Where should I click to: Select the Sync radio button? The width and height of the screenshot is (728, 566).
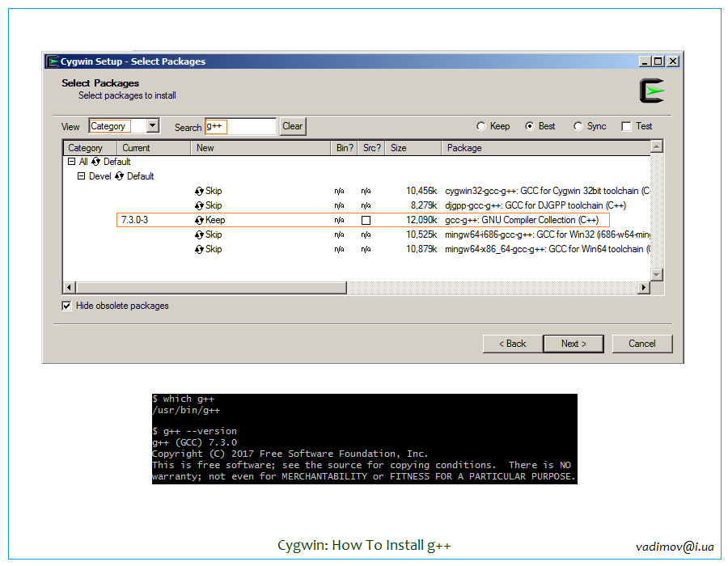point(578,126)
